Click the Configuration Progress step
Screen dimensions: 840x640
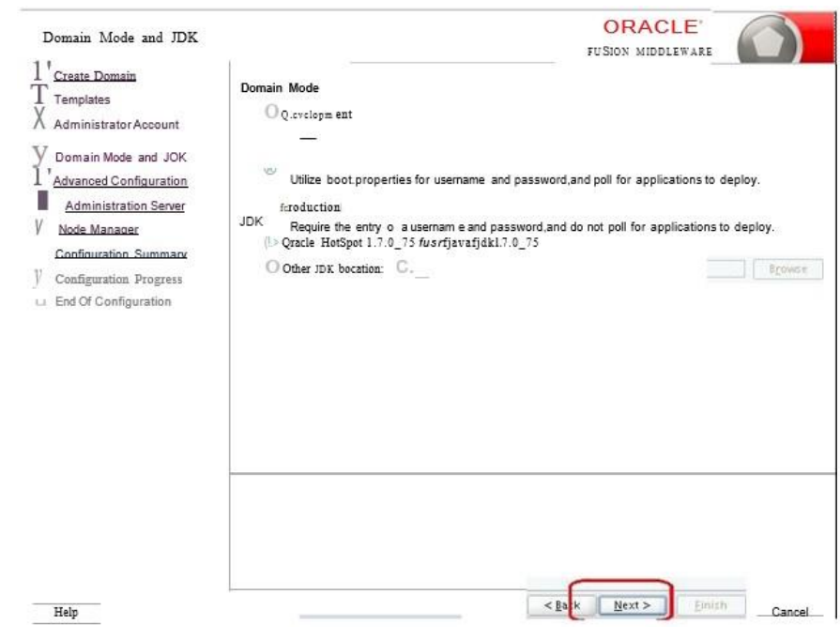click(119, 279)
